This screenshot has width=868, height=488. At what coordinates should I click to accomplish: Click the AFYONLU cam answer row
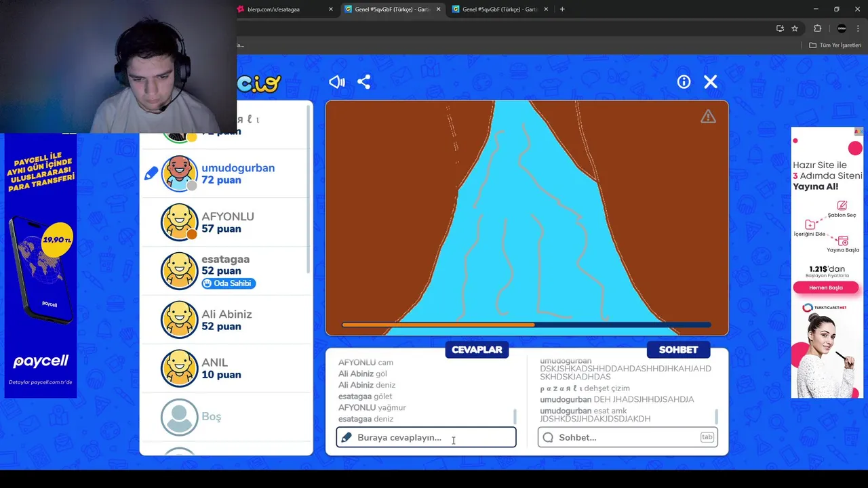pyautogui.click(x=366, y=363)
